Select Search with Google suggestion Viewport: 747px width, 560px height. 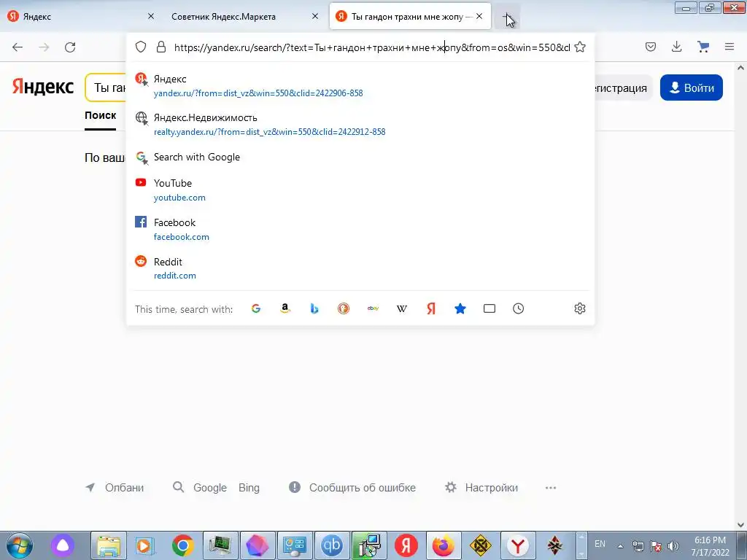[360, 157]
